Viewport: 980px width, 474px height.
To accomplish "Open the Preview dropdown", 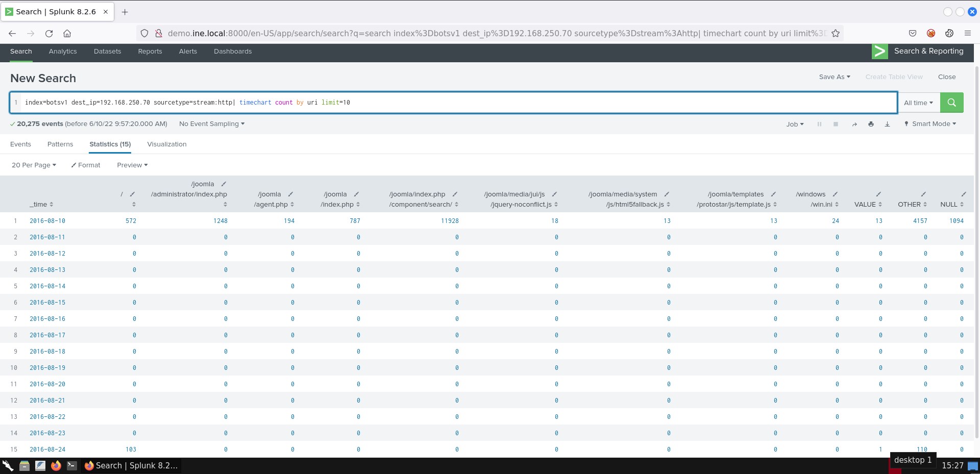I will (x=132, y=165).
